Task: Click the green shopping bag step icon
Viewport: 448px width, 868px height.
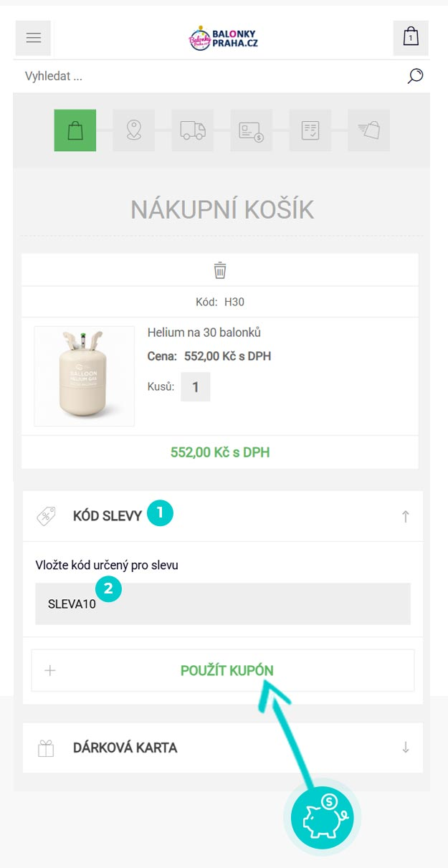Action: (x=75, y=130)
